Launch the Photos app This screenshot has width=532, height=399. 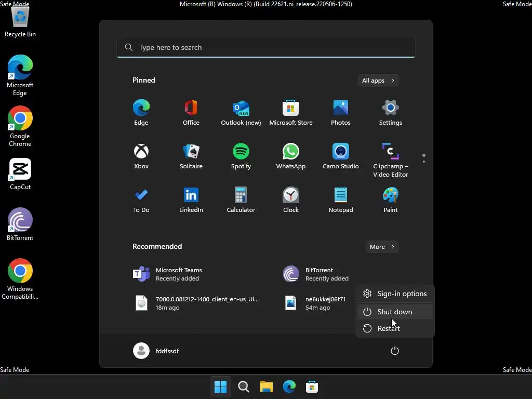(x=341, y=113)
